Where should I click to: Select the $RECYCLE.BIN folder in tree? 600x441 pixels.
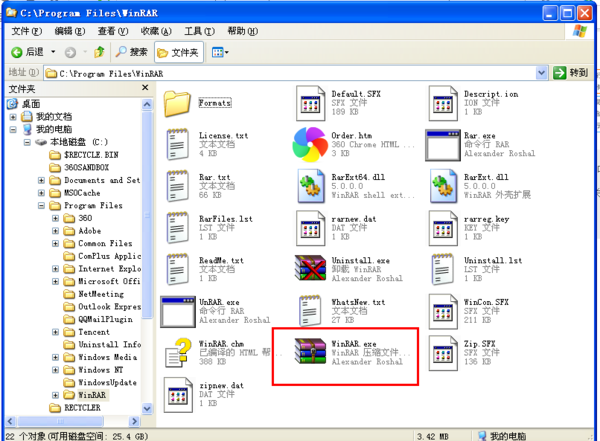pyautogui.click(x=85, y=155)
